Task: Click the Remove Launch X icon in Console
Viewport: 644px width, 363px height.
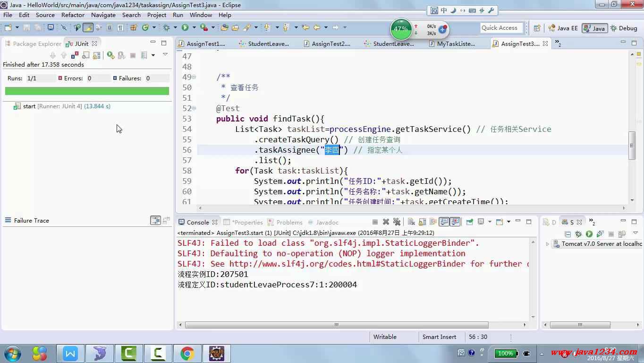Action: [x=386, y=222]
